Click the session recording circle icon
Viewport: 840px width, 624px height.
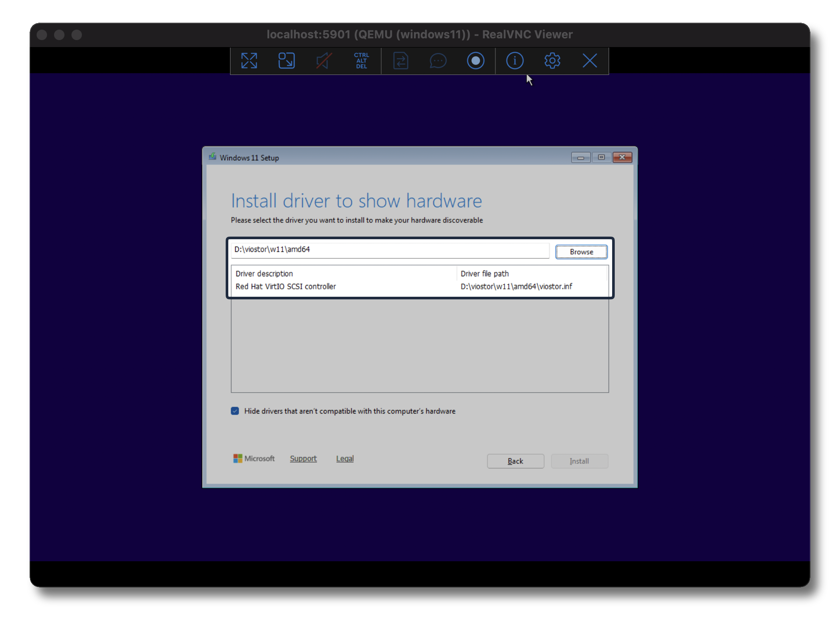coord(475,61)
